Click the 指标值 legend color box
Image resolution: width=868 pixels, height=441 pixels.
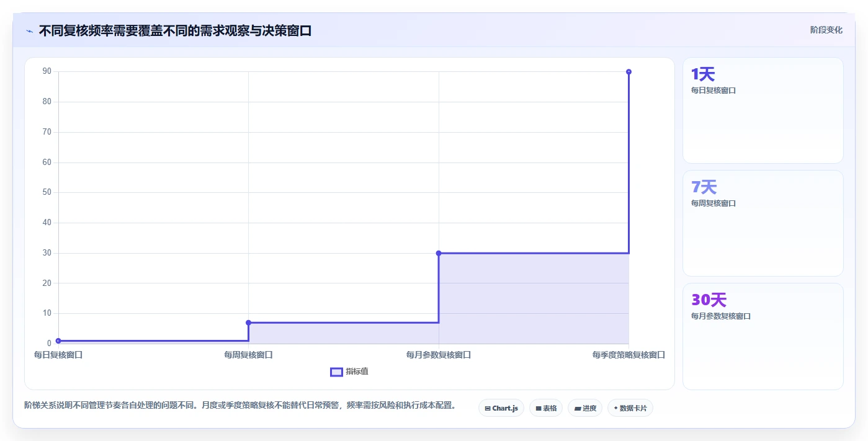336,372
